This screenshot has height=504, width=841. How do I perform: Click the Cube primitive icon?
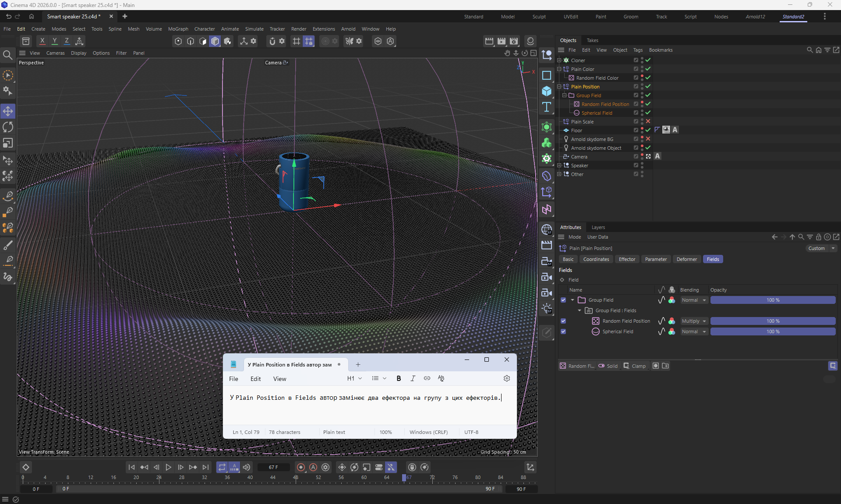click(x=547, y=91)
